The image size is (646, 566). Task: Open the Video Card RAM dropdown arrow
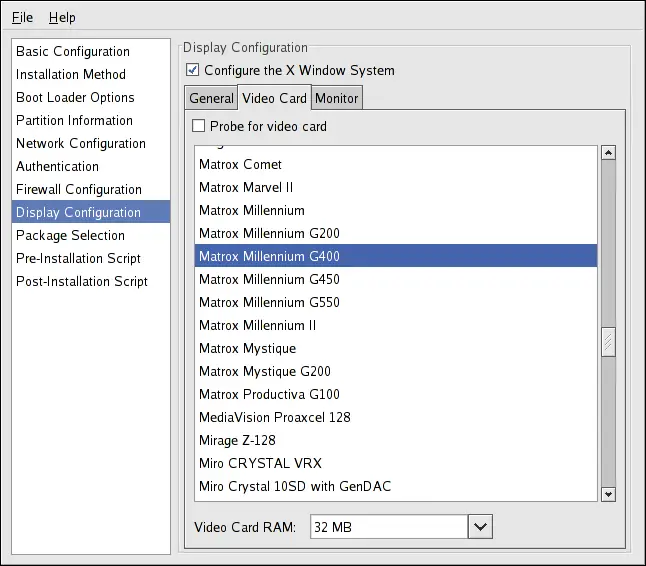[480, 526]
